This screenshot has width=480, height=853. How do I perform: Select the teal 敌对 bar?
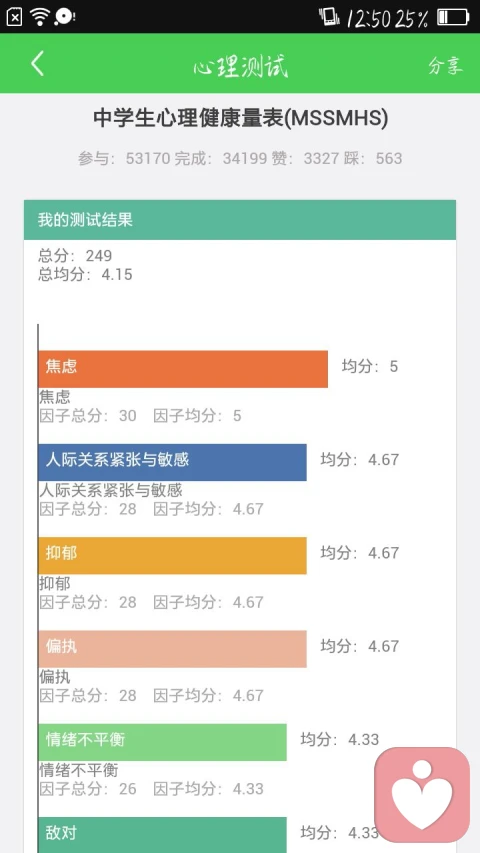pos(163,835)
